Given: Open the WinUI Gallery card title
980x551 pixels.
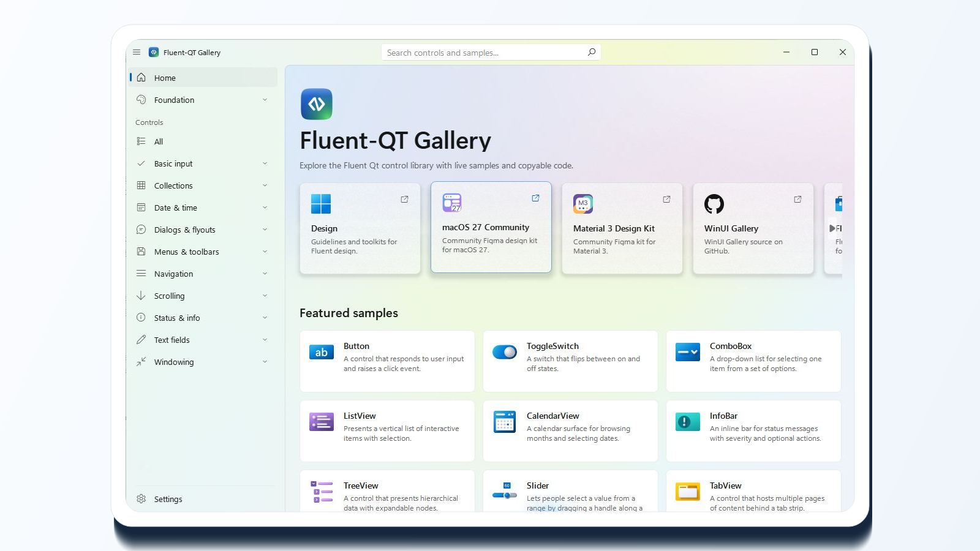Looking at the screenshot, I should click(731, 228).
